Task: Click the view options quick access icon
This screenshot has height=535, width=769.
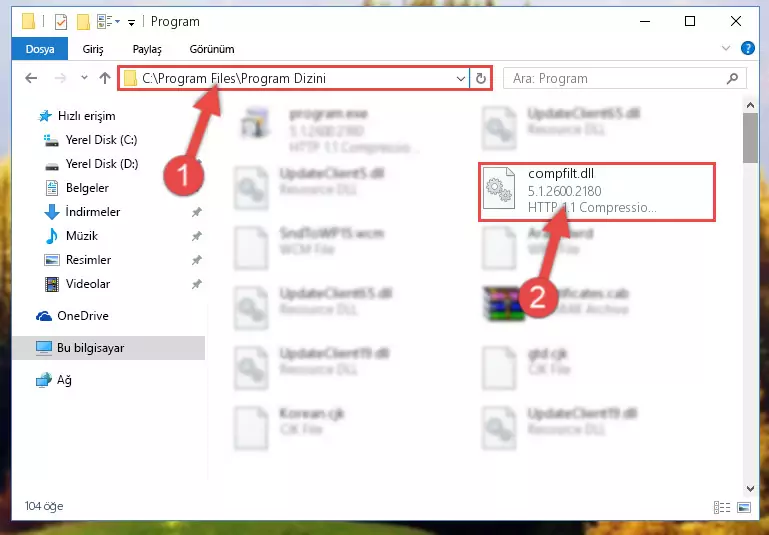Action: tap(108, 22)
